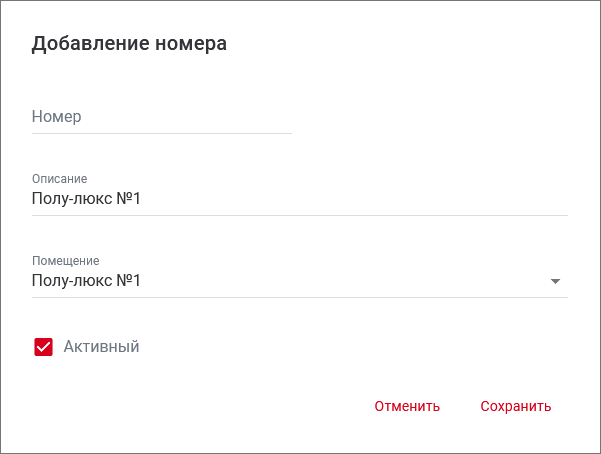
Task: Focus the Описание text field
Action: coord(300,199)
